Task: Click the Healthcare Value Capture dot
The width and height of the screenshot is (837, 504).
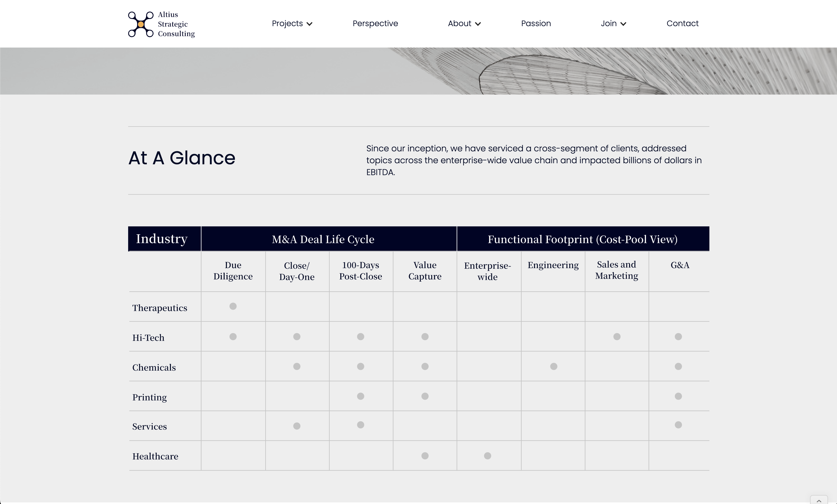Action: [425, 456]
